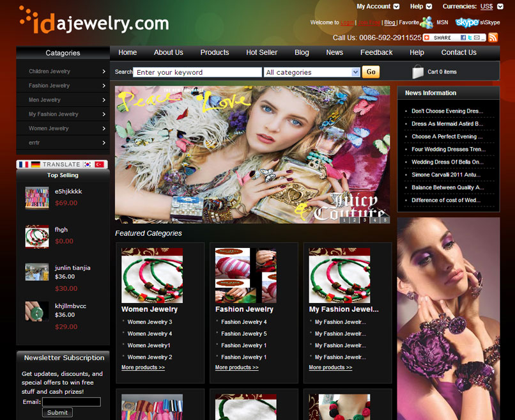Go to the Home menu item
Viewport: 515px width, 420px height.
point(127,52)
